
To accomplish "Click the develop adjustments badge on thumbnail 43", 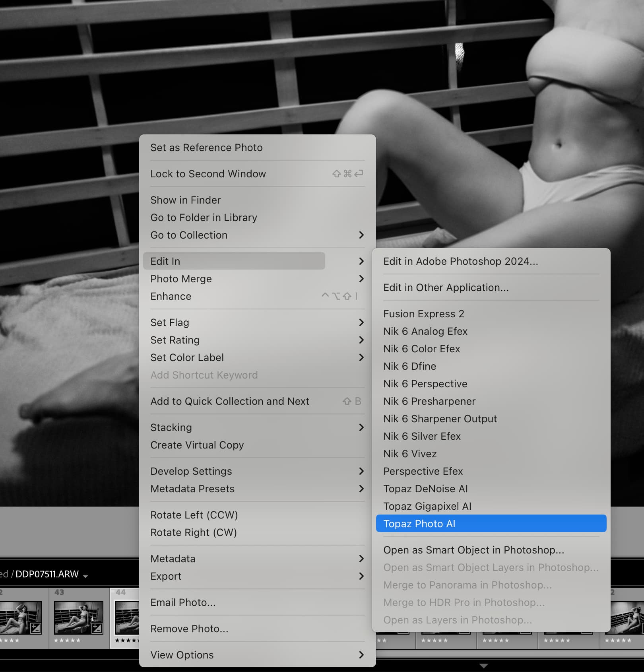I will click(97, 628).
